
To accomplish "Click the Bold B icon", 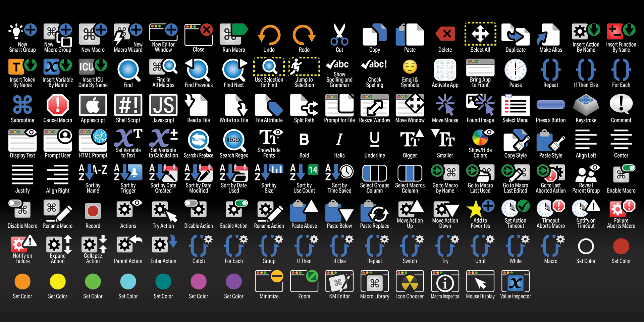I will pyautogui.click(x=304, y=140).
